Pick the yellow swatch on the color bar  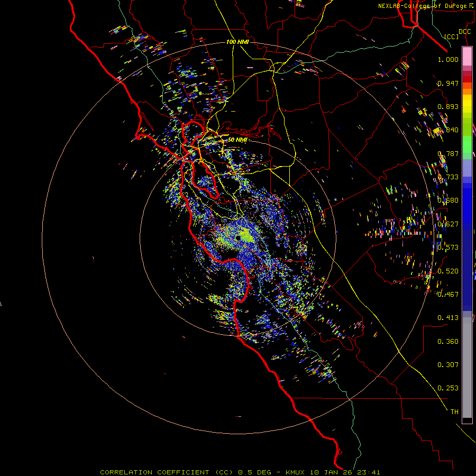coord(467,104)
